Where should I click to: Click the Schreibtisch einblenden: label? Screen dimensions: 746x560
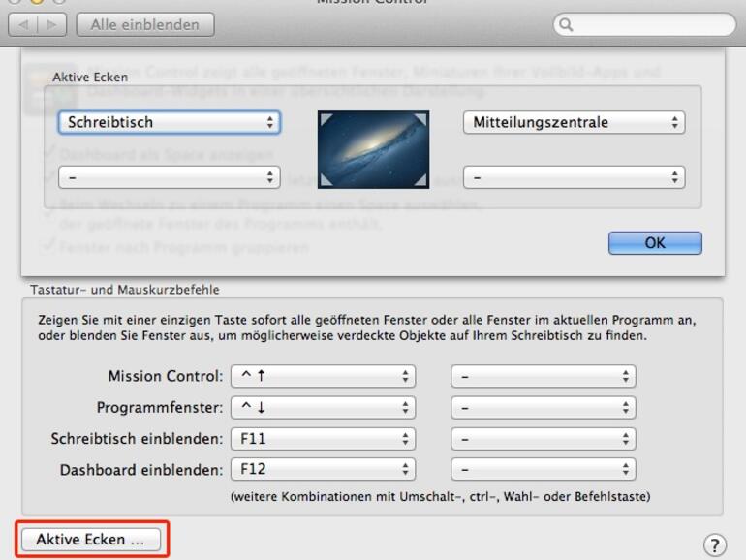click(137, 439)
